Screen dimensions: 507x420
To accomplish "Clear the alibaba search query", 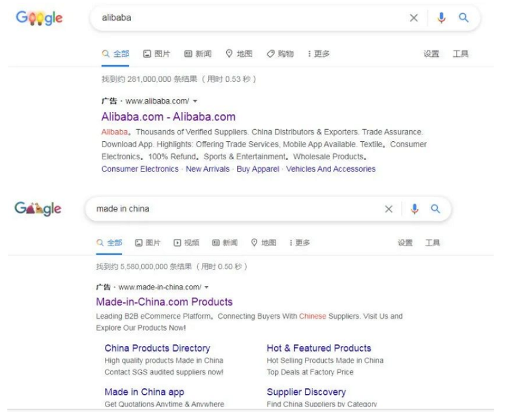I will (414, 18).
